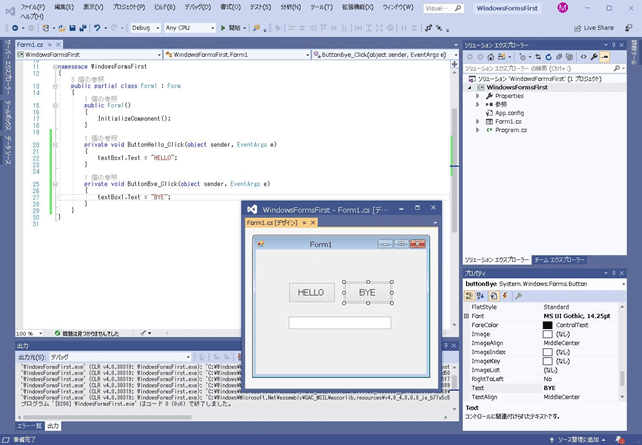Expand the Form1.cs node
This screenshot has height=445, width=642.
[x=477, y=122]
